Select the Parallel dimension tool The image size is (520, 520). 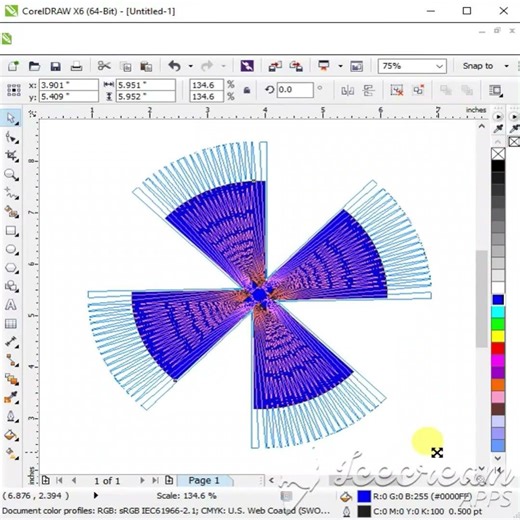point(11,342)
